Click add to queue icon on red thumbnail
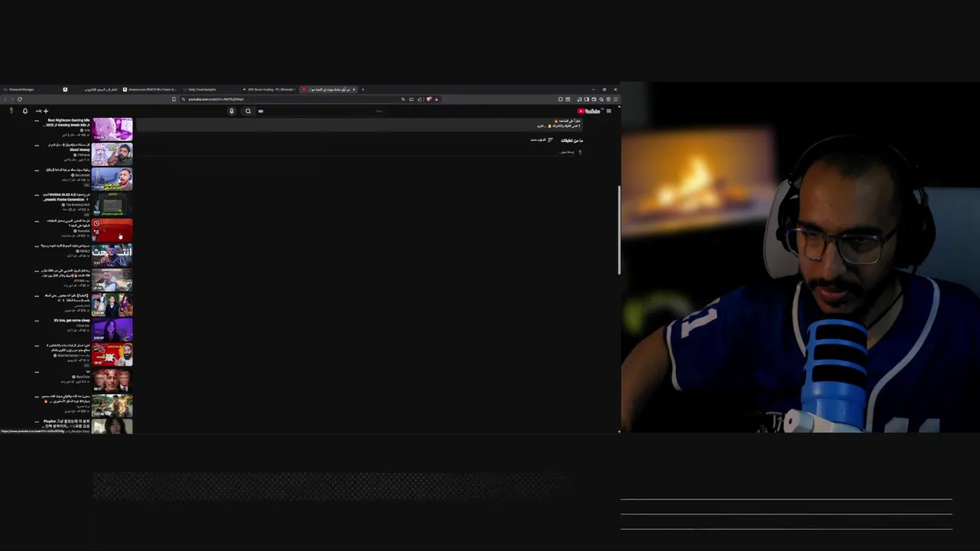Viewport: 980px width, 551px height. click(96, 231)
